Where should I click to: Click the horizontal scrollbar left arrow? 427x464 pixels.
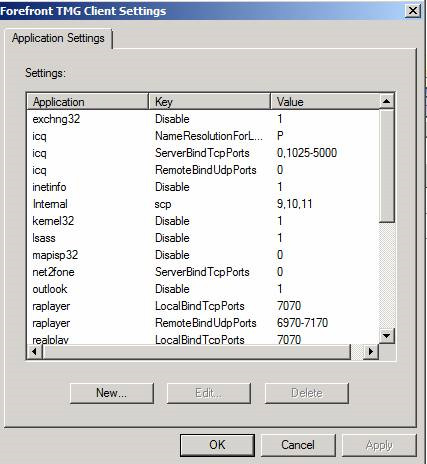(34, 351)
